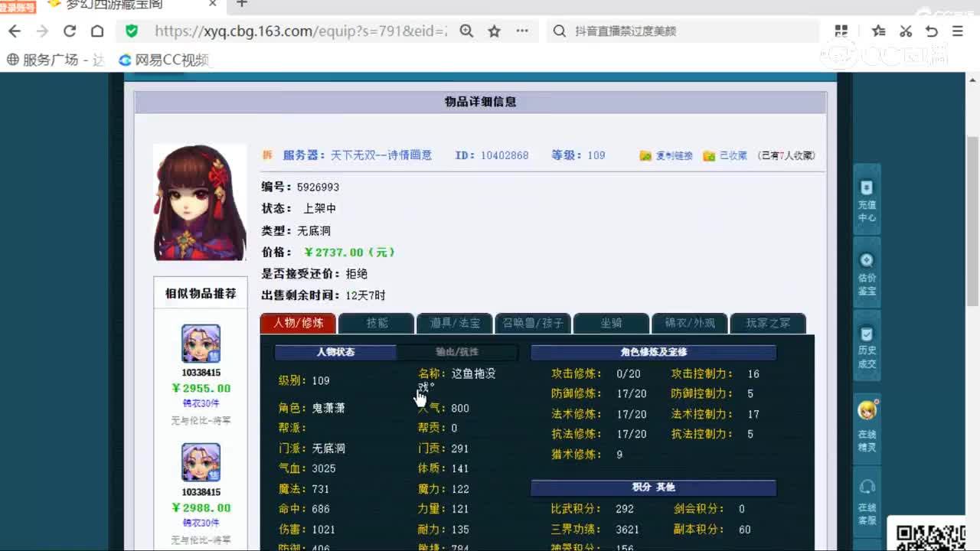Toggle the 已收藏 favorite status
This screenshot has width=980, height=551.
[x=724, y=155]
